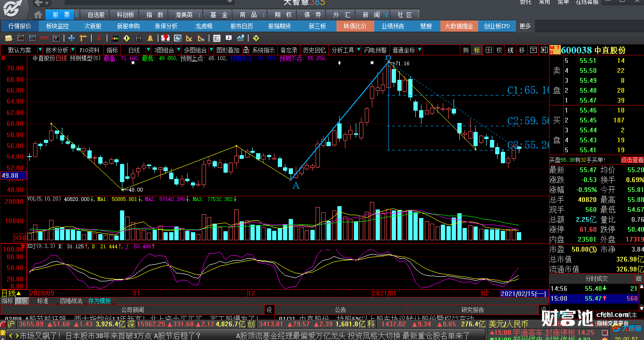Toggle the 线 line button
Screen dimensions: 644x340
[510, 50]
